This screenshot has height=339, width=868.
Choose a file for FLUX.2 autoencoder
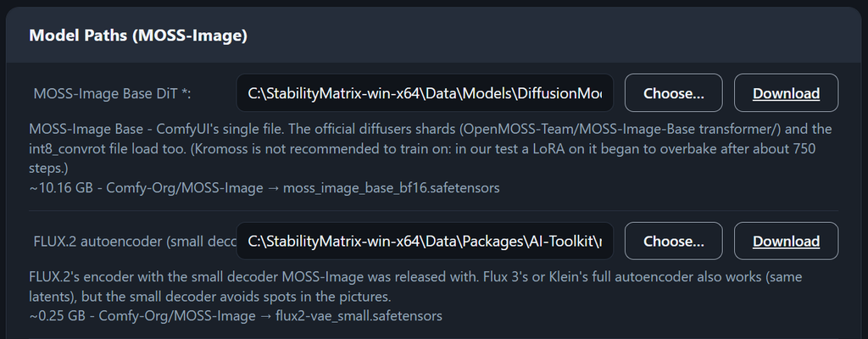[673, 241]
